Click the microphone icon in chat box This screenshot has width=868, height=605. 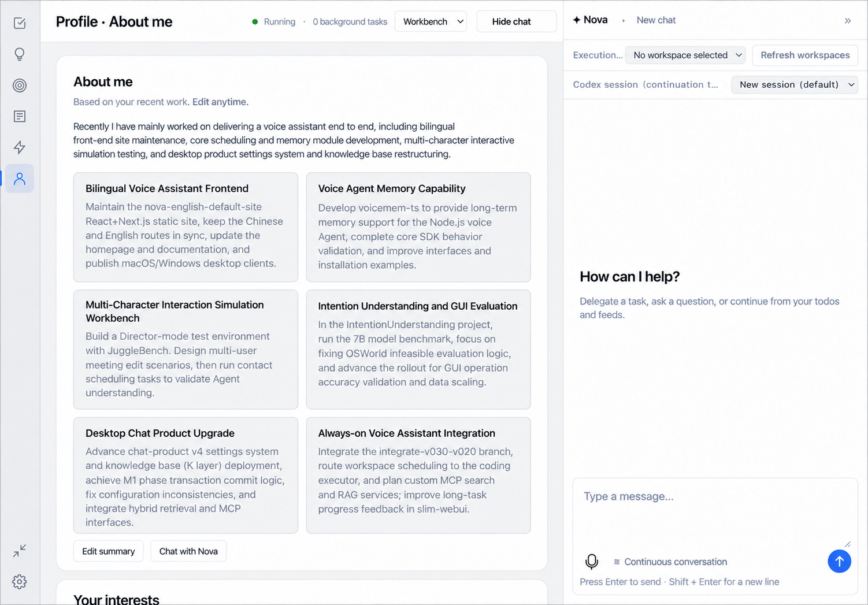(x=592, y=561)
